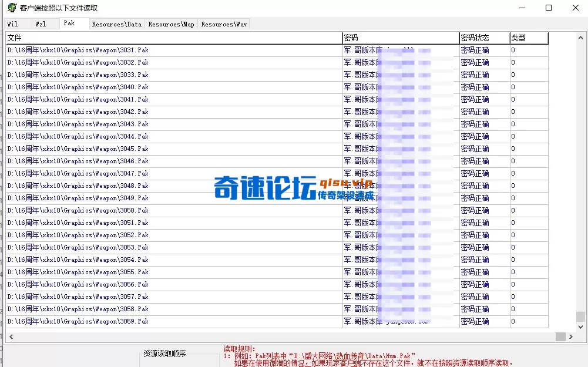Open the Resources\Wav tab
Image resolution: width=588 pixels, height=367 pixels.
pyautogui.click(x=223, y=24)
